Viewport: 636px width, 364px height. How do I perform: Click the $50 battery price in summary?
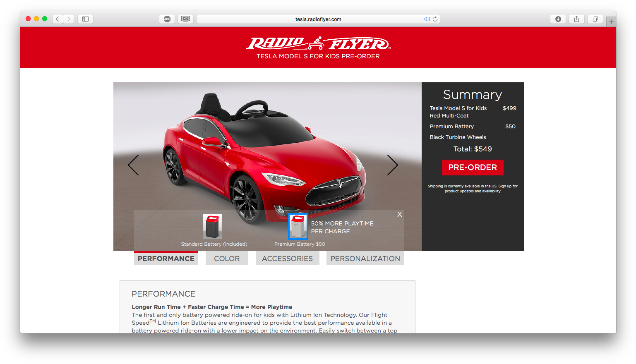point(510,127)
